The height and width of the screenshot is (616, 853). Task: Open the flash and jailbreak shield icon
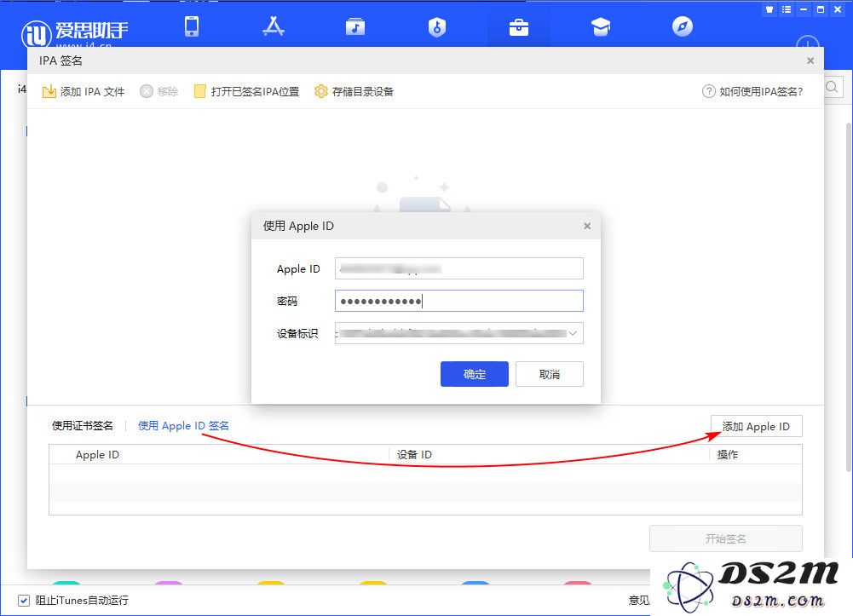(x=437, y=26)
